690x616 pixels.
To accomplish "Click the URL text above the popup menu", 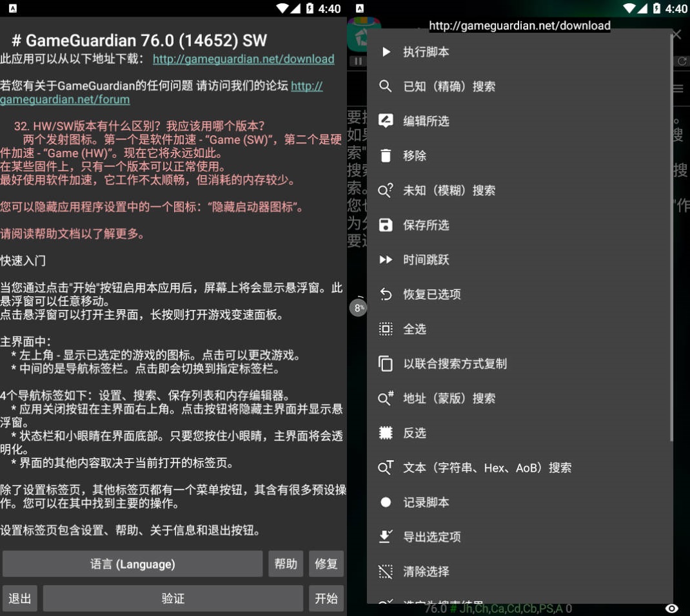I will click(x=520, y=26).
